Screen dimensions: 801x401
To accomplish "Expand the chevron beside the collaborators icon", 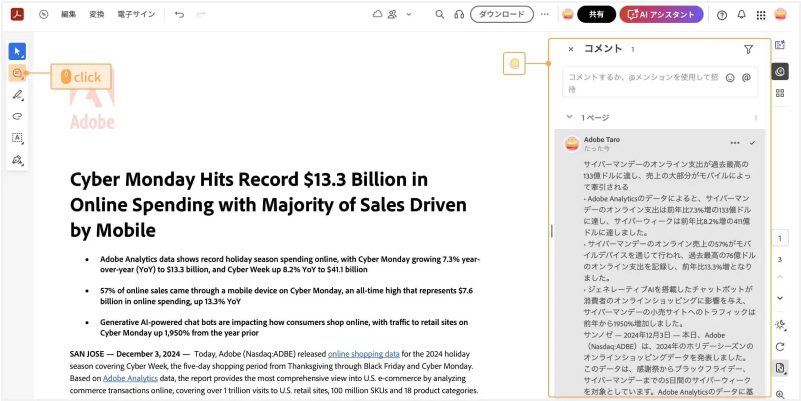I will click(409, 14).
